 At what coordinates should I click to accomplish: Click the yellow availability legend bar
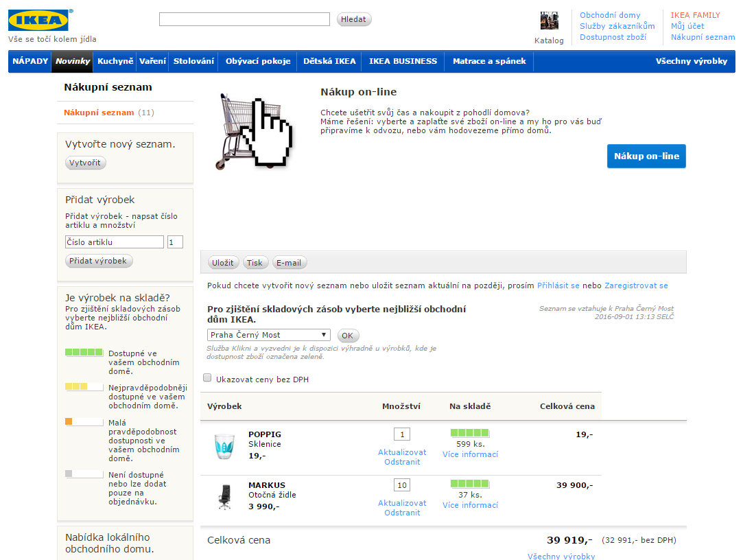tap(84, 387)
